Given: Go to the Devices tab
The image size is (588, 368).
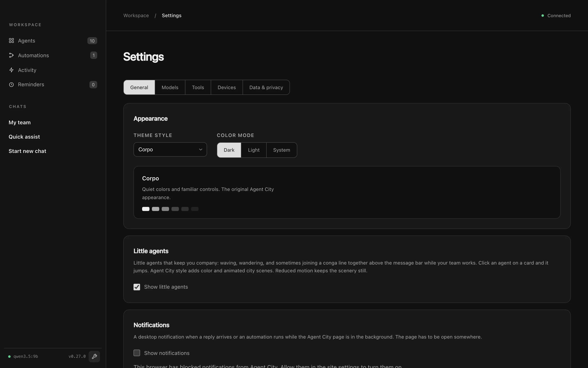Looking at the screenshot, I should pyautogui.click(x=227, y=87).
